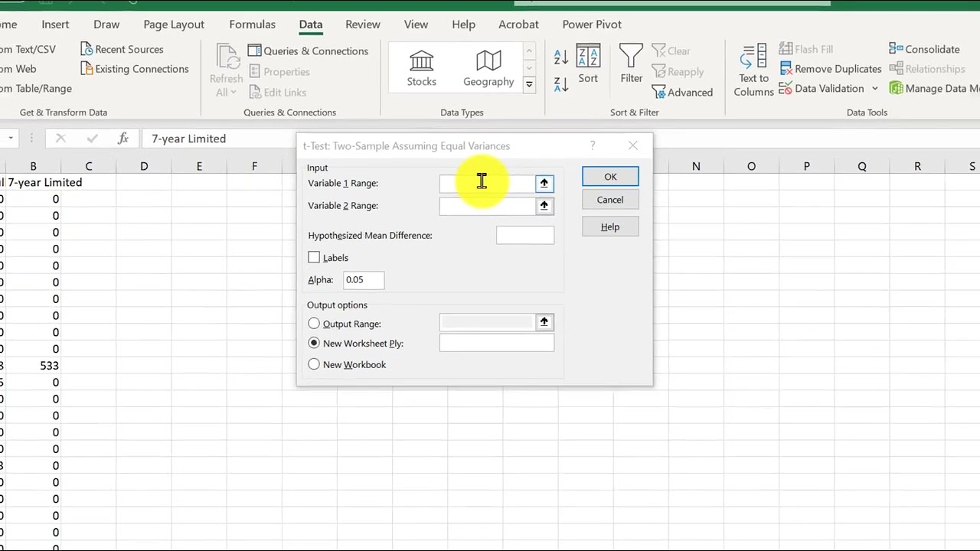980x551 pixels.
Task: Open the Draw ribbon tab
Action: click(x=106, y=24)
